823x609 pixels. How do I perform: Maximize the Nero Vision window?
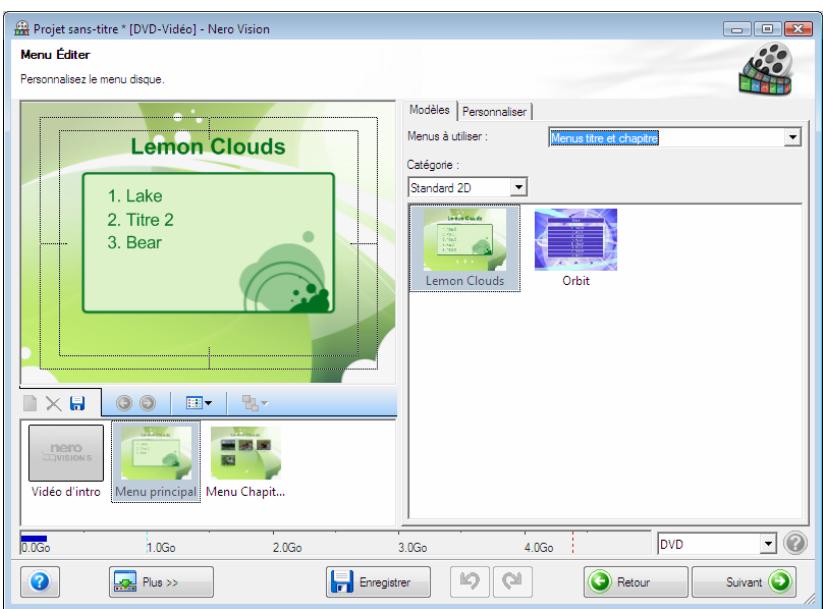tap(767, 28)
